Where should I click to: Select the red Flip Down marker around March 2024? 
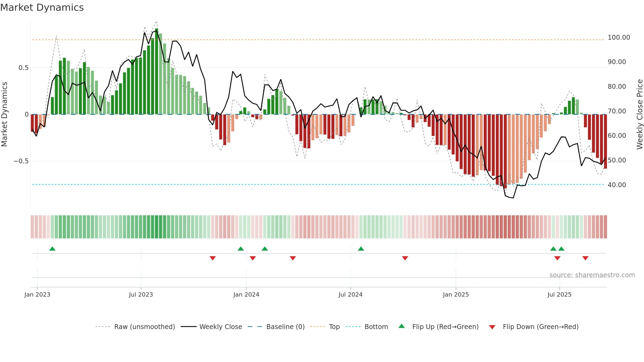[293, 258]
